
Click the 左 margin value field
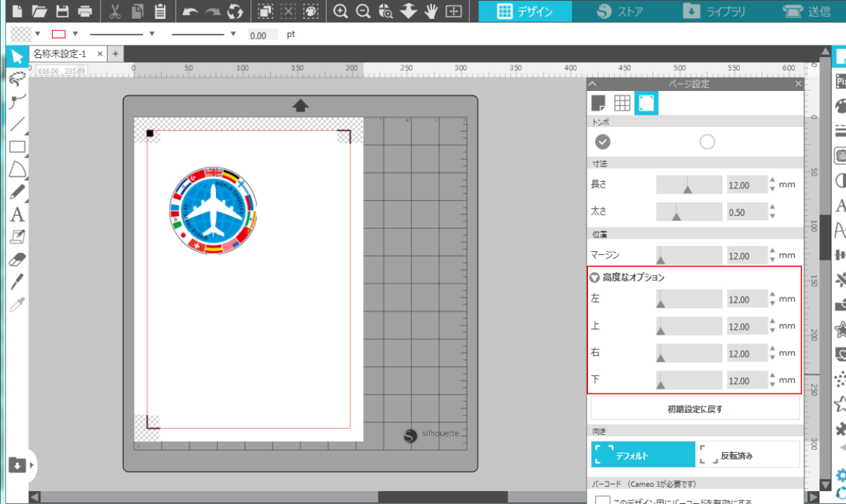coord(747,299)
